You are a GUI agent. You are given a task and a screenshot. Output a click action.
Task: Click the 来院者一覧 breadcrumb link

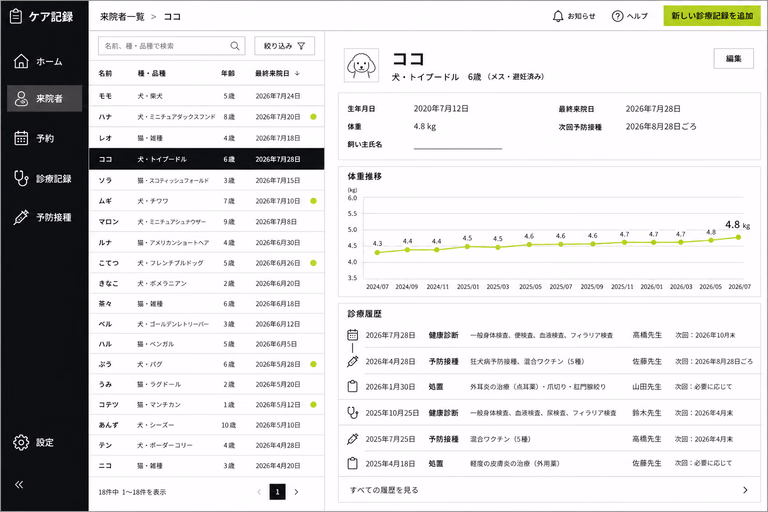pos(122,17)
